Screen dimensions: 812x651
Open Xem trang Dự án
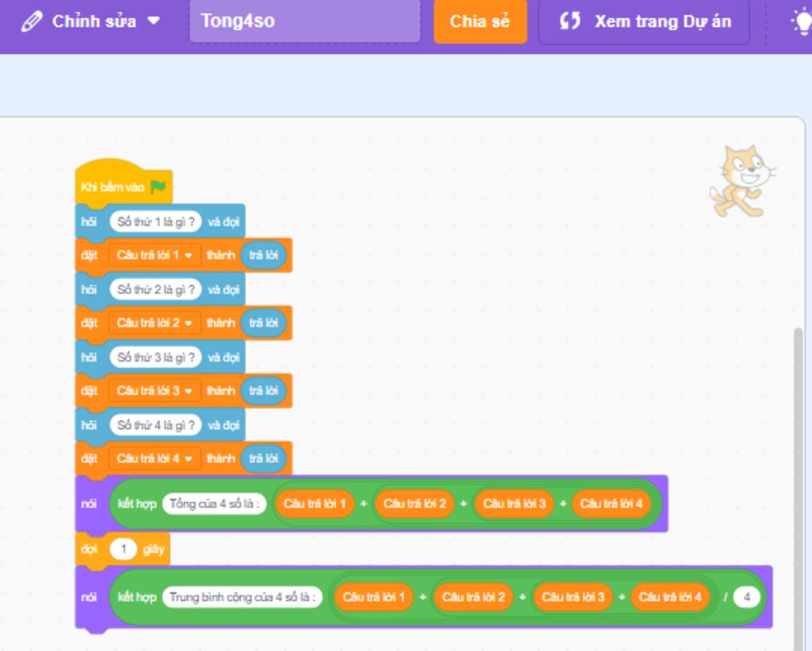644,21
